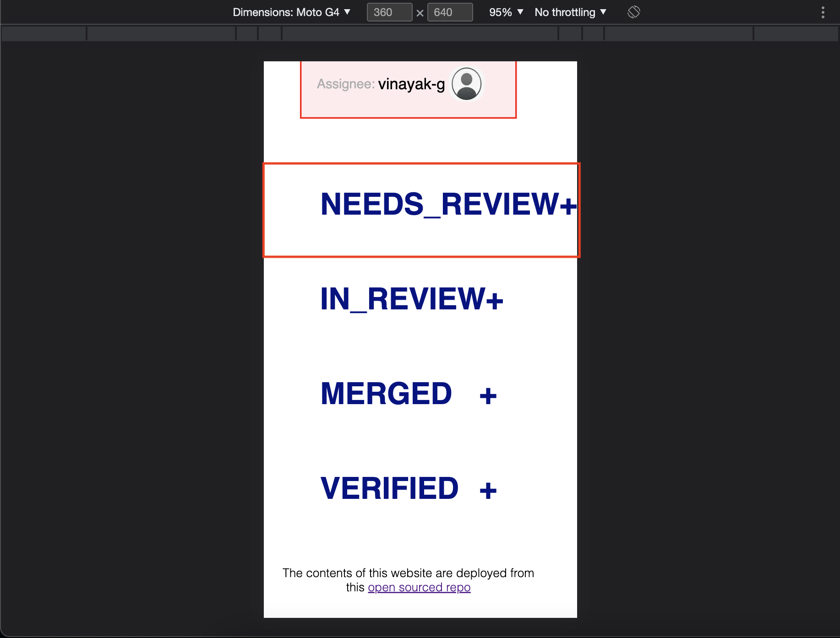Click the assignee name vinayak-g

click(411, 84)
